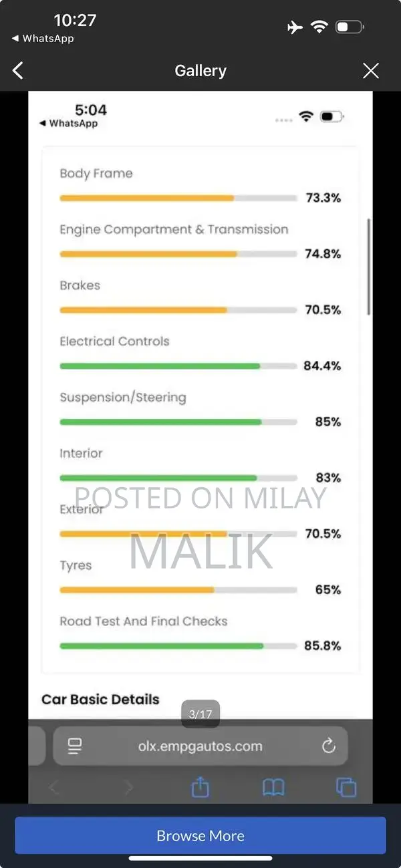Tap the Body Frame progress bar
401x868 pixels.
[x=178, y=198]
